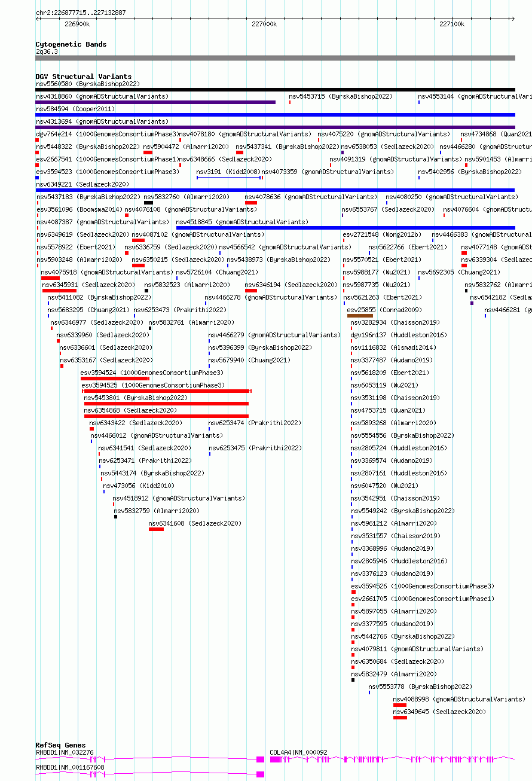The width and height of the screenshot is (532, 781).
Task: Click the nsv473056 (Kidd2010) label
Action: coord(139,486)
